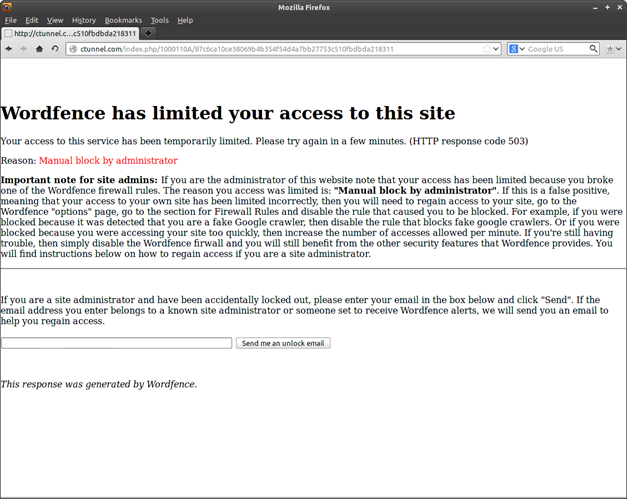The height and width of the screenshot is (499, 627).
Task: Click Send me an unlock email button
Action: click(283, 343)
